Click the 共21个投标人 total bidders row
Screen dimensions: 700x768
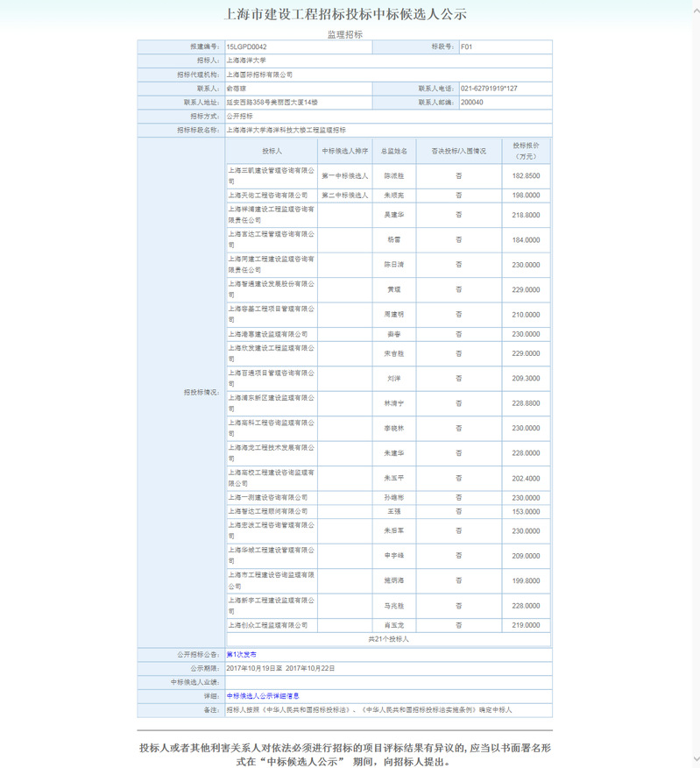(389, 639)
